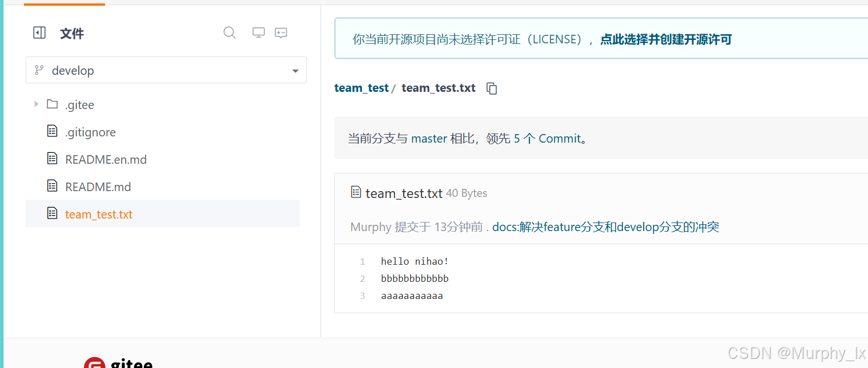
Task: Click the '40 Bytes' file size text
Action: coord(467,193)
